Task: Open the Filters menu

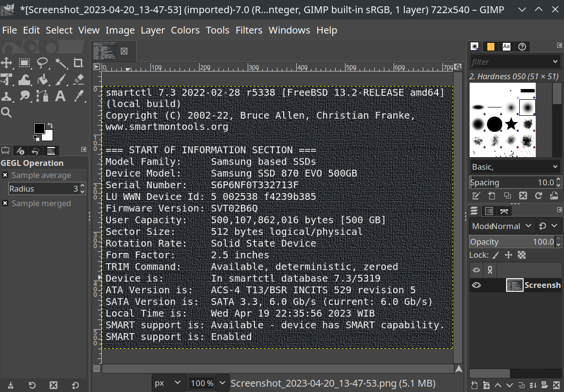Action: click(x=249, y=30)
